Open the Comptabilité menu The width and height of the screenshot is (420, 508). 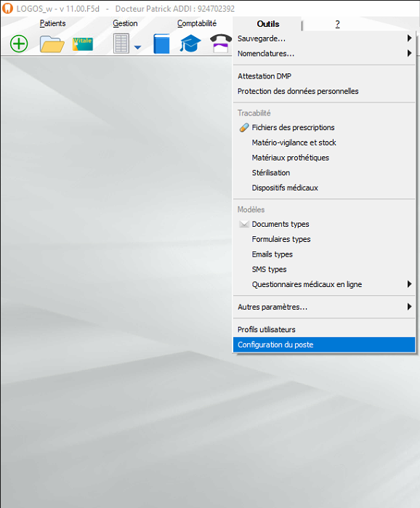tap(197, 23)
